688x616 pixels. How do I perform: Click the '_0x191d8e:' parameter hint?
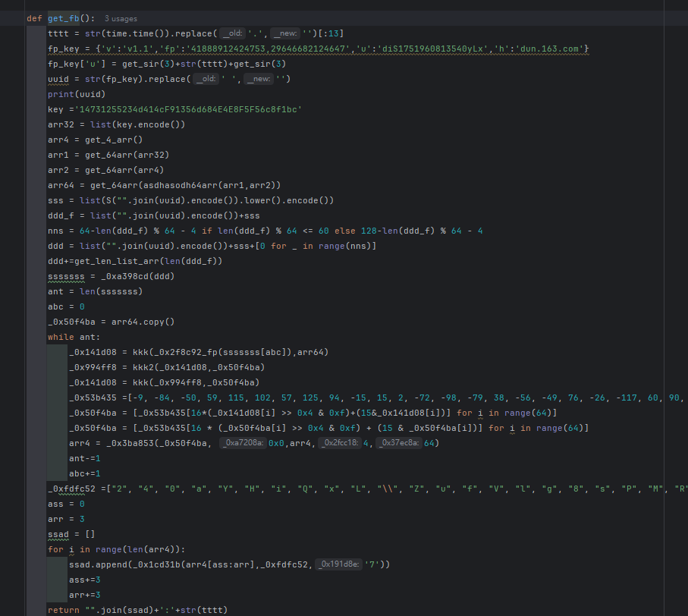(338, 564)
